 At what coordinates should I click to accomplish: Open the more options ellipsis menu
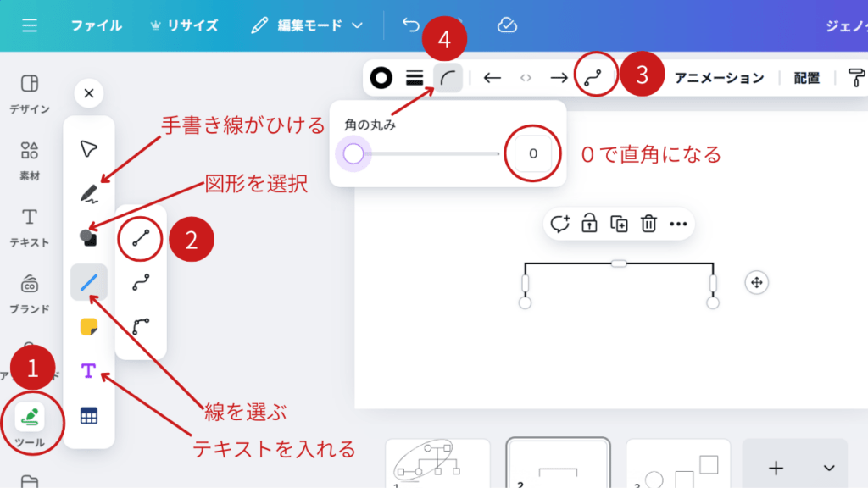pyautogui.click(x=678, y=224)
